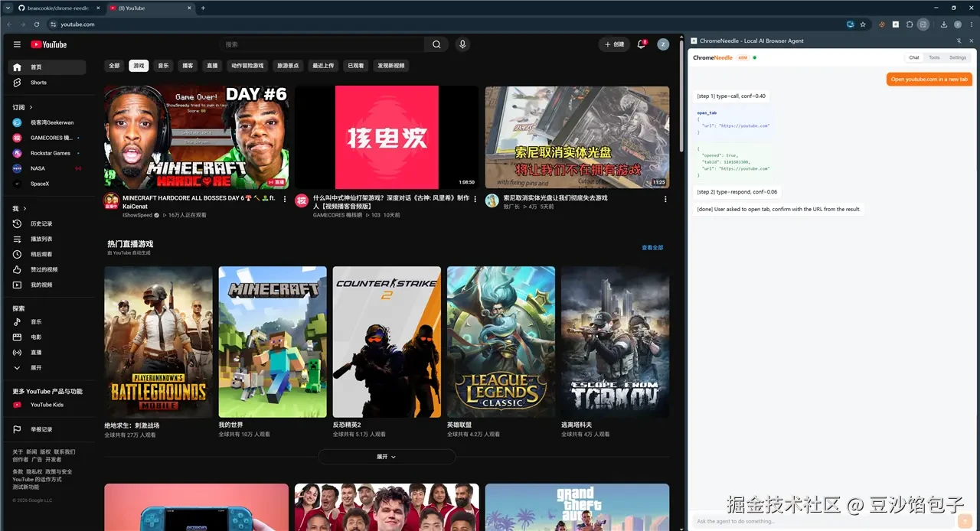Select the 最近上传 filter chip
Viewport: 980px width, 531px height.
point(323,66)
